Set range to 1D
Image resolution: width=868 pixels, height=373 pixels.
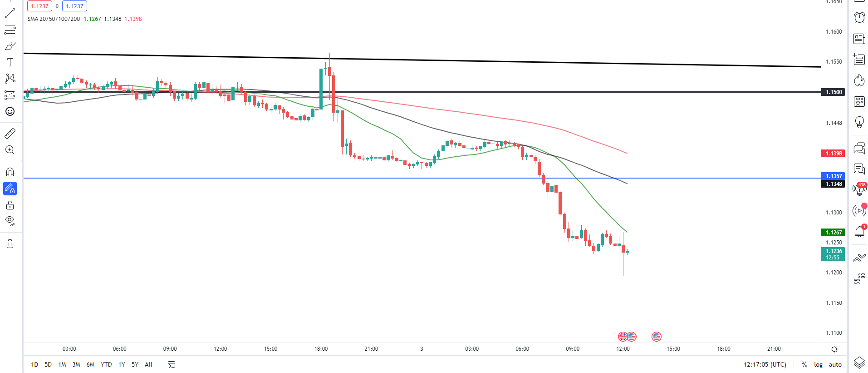coord(34,364)
